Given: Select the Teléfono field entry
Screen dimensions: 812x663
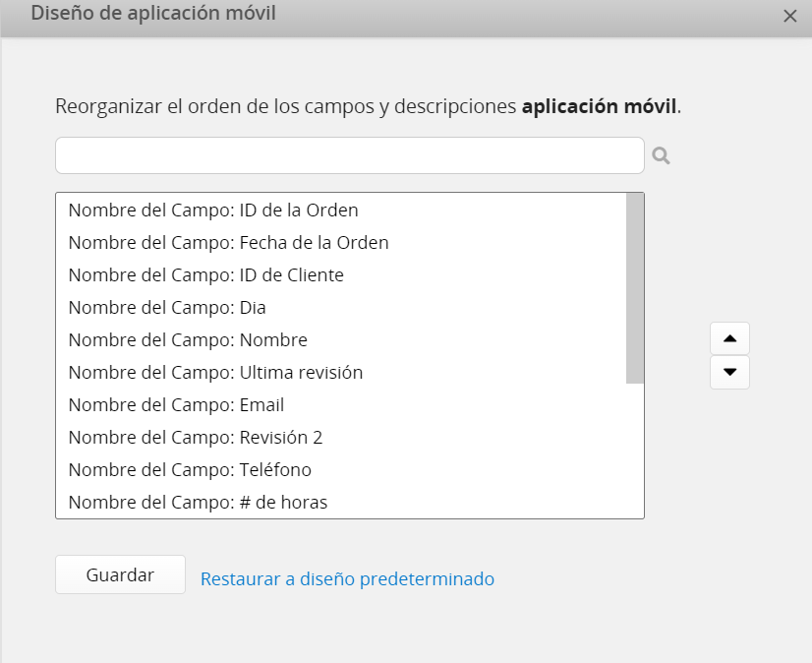Looking at the screenshot, I should pyautogui.click(x=190, y=469).
